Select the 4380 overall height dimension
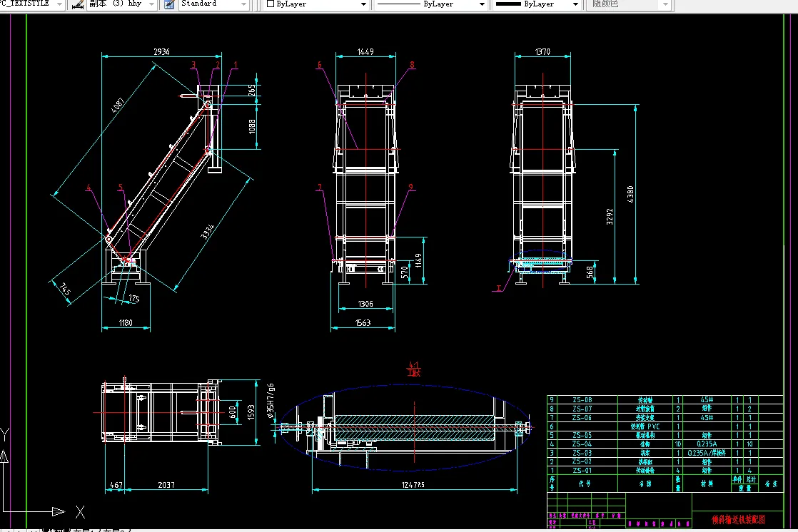The image size is (798, 532). click(x=630, y=195)
